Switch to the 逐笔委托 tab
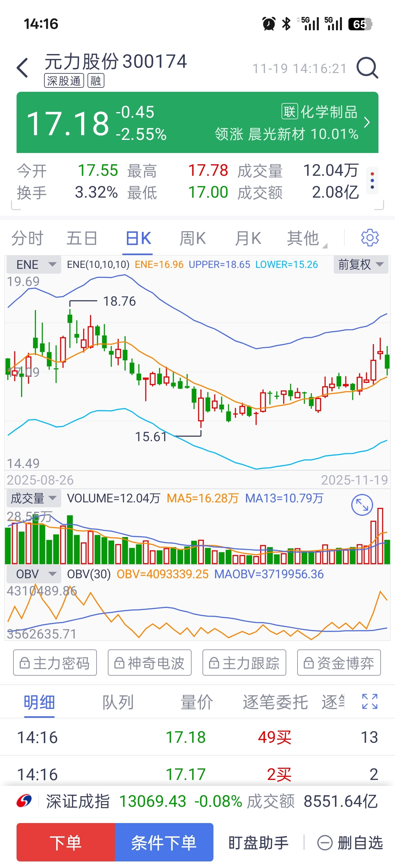Image resolution: width=395 pixels, height=868 pixels. click(x=275, y=702)
